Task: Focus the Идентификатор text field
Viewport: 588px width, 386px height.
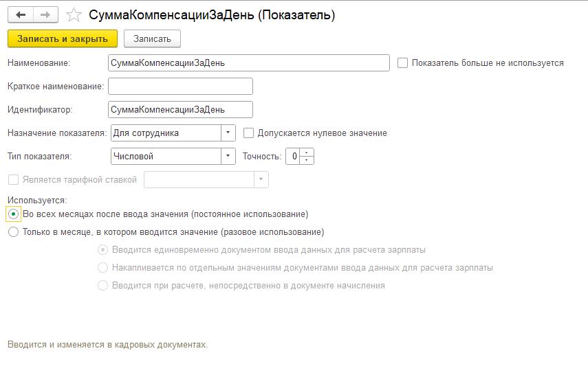Action: click(x=180, y=110)
